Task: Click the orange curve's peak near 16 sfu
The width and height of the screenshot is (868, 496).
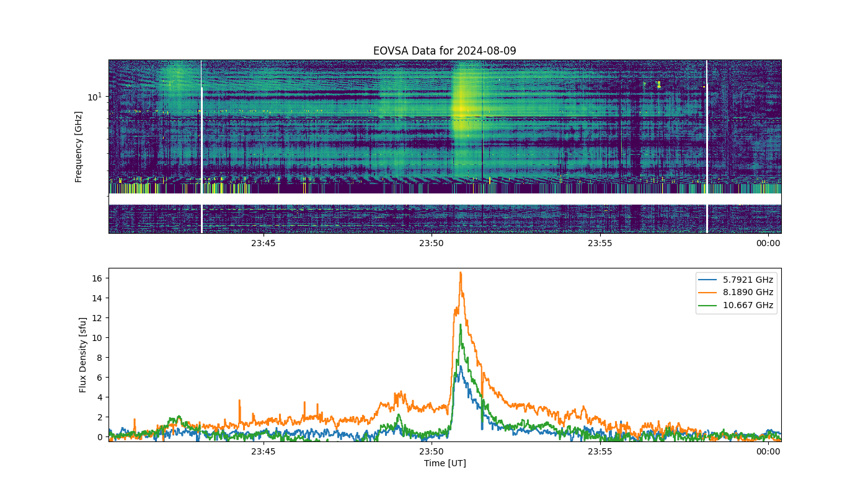Action: pyautogui.click(x=460, y=273)
